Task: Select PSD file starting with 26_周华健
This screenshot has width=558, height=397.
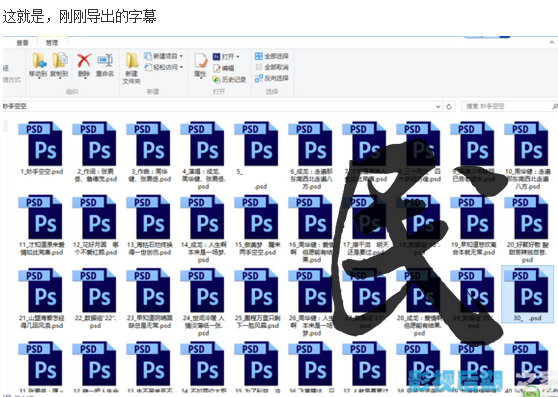Action: click(x=311, y=302)
